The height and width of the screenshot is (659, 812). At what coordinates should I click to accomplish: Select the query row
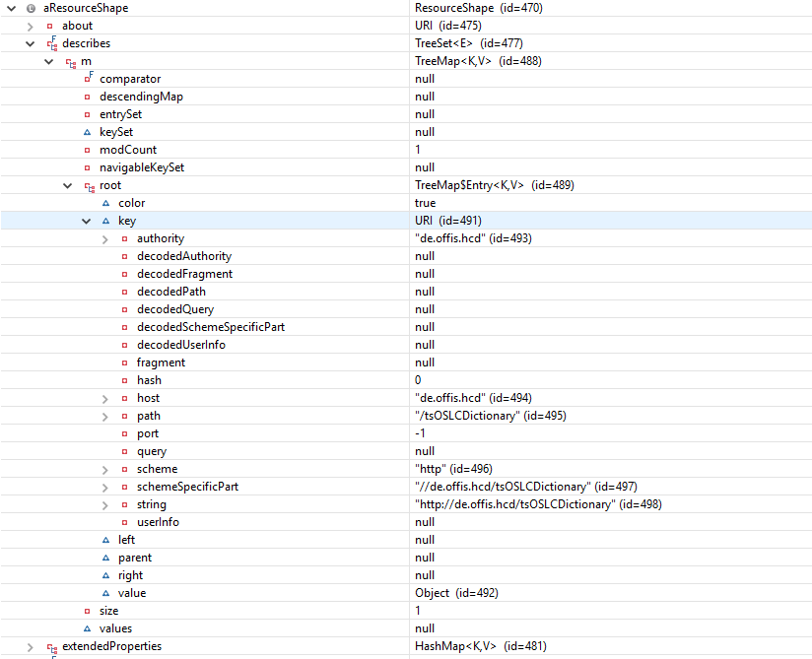[406, 451]
